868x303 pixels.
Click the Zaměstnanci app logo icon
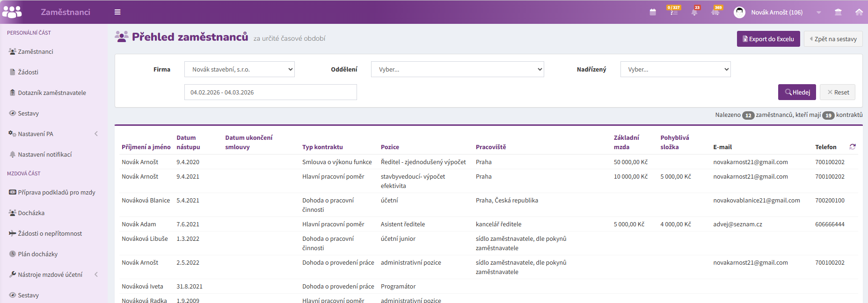pos(12,12)
